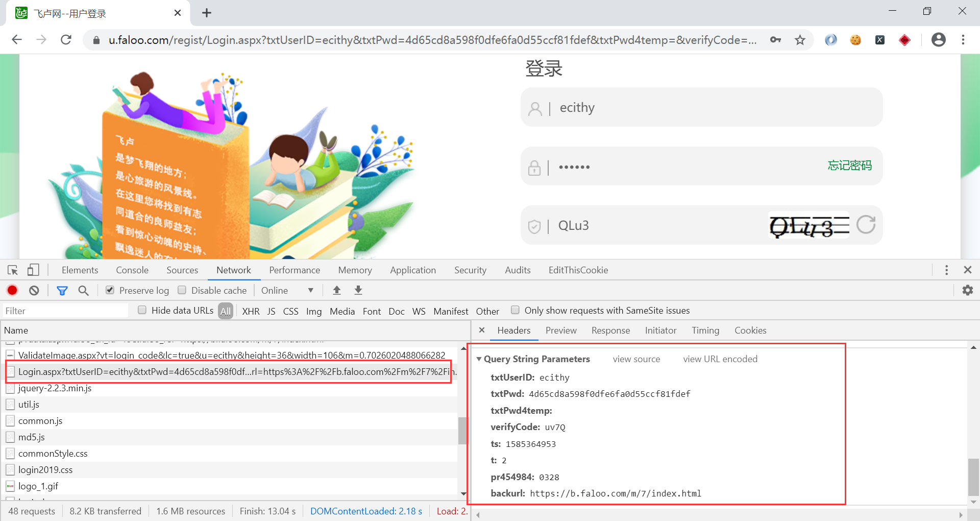This screenshot has height=521, width=980.
Task: Open the red diamond extension icon
Action: coord(904,40)
